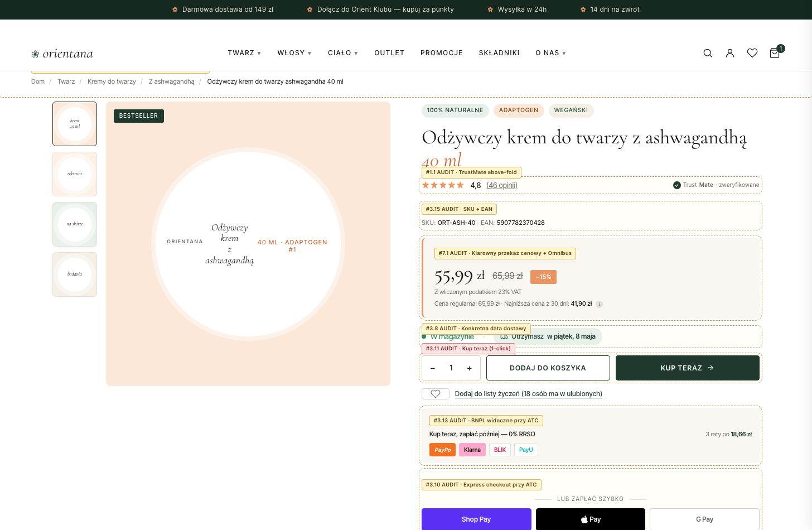Expand the CIAŁO menu dropdown

pos(343,53)
